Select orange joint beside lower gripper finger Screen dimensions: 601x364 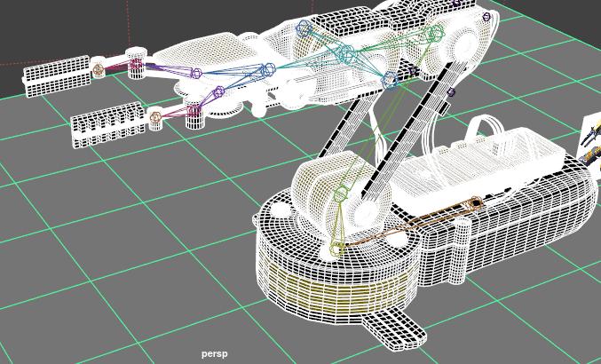tap(155, 117)
